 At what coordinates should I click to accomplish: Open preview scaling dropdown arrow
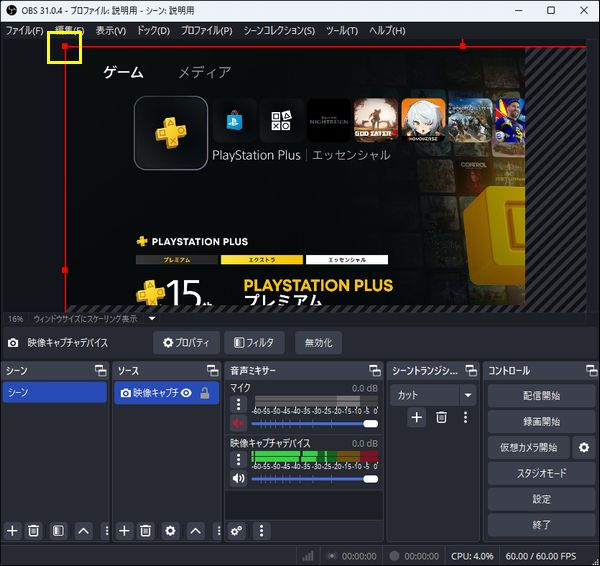[152, 318]
